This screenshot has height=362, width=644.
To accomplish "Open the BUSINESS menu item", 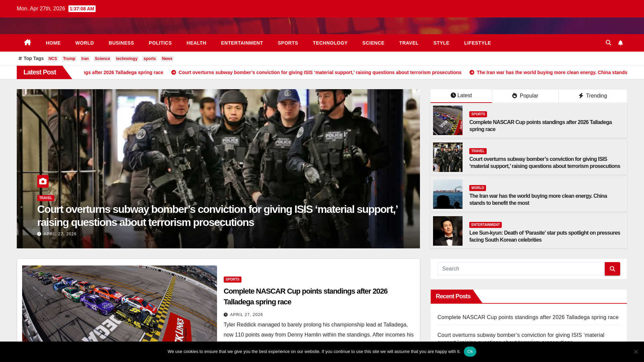I will point(121,43).
